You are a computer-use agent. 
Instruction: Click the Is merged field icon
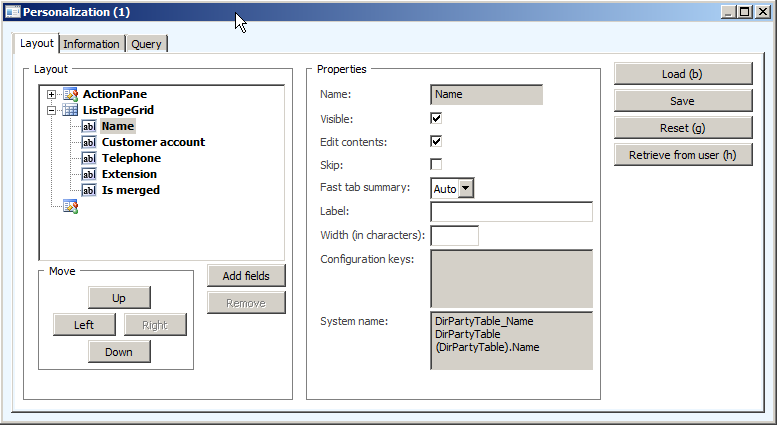tap(89, 190)
